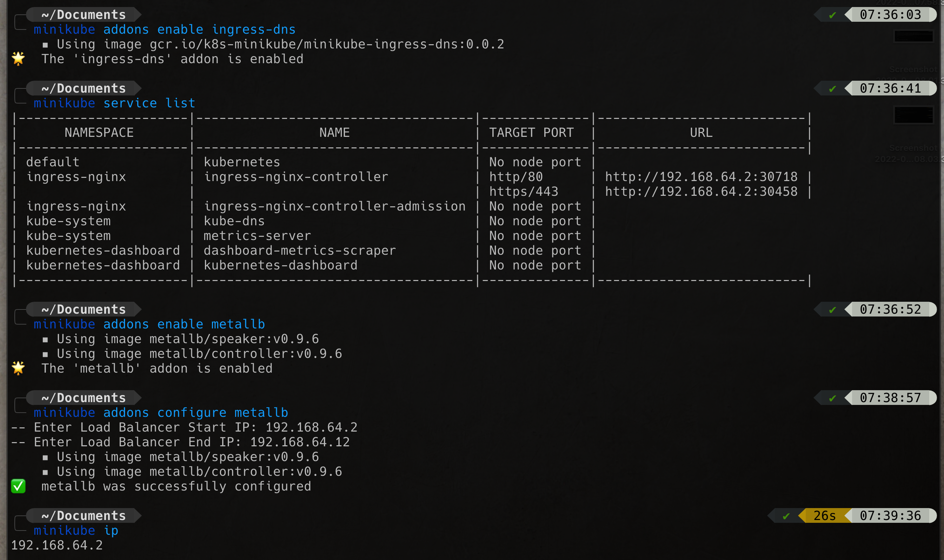Click the ingress-nginx-controller-admission table entry

pyautogui.click(x=335, y=206)
